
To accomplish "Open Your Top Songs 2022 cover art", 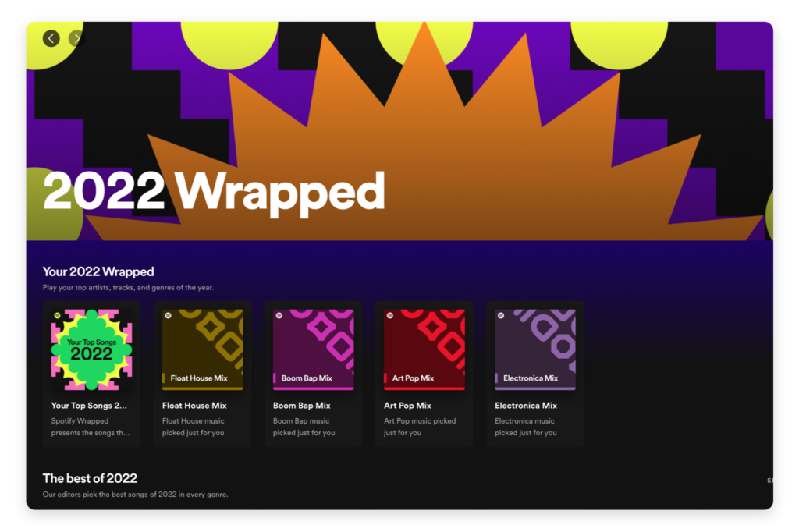I will [92, 349].
